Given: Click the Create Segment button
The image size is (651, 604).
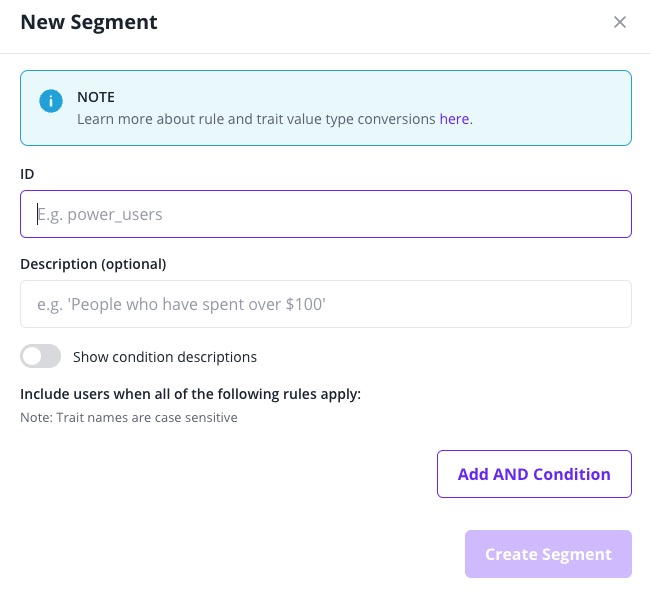Looking at the screenshot, I should point(548,554).
